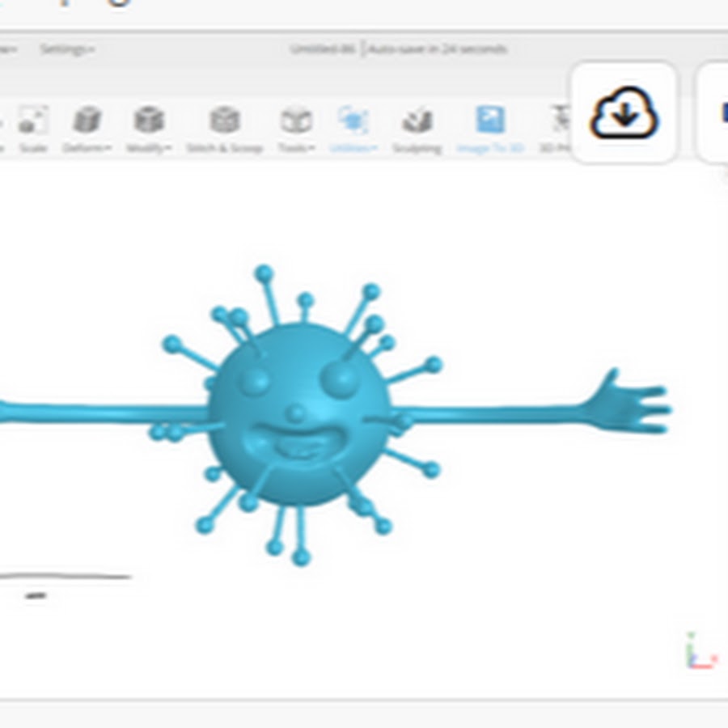The width and height of the screenshot is (728, 728).
Task: Open the Utilities dropdown
Action: point(353,129)
